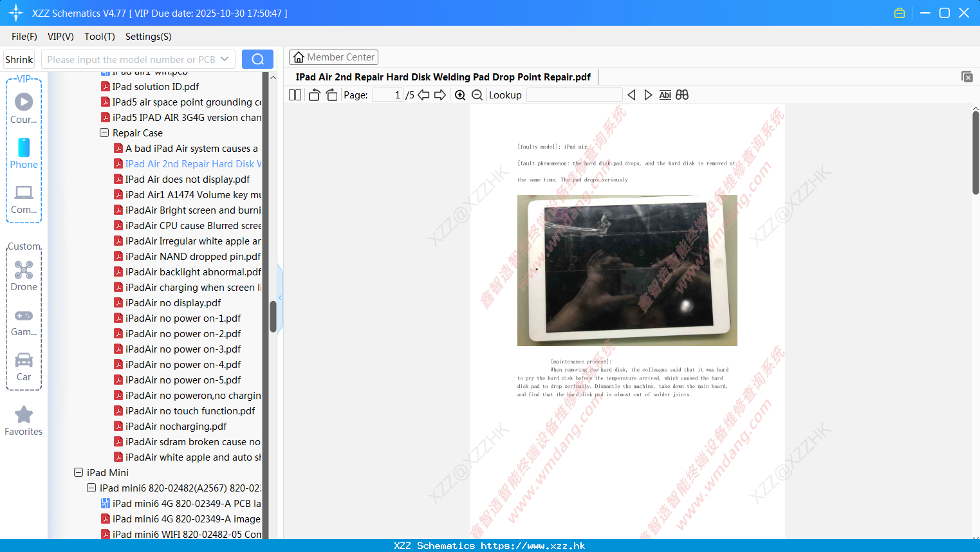Image resolution: width=980 pixels, height=552 pixels.
Task: Open the model number dropdown arrow
Action: click(225, 59)
